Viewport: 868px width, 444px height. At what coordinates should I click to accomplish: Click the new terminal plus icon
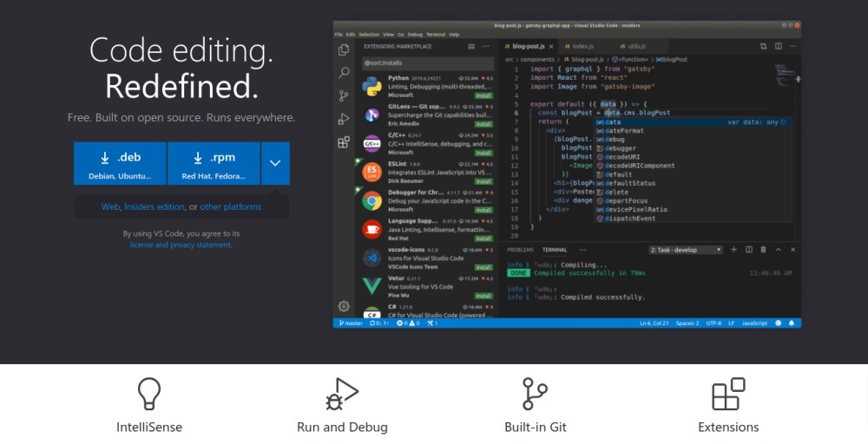(734, 250)
